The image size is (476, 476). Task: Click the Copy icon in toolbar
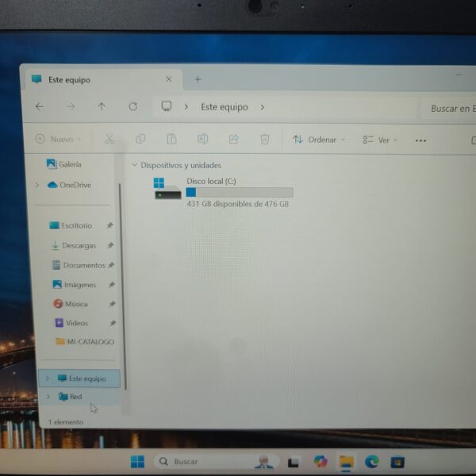[140, 139]
